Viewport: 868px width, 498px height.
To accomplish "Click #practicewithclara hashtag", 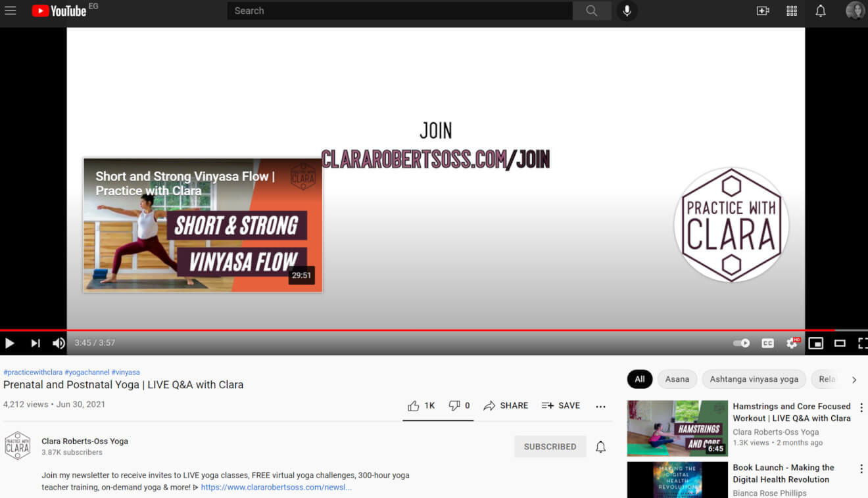I will pos(33,373).
